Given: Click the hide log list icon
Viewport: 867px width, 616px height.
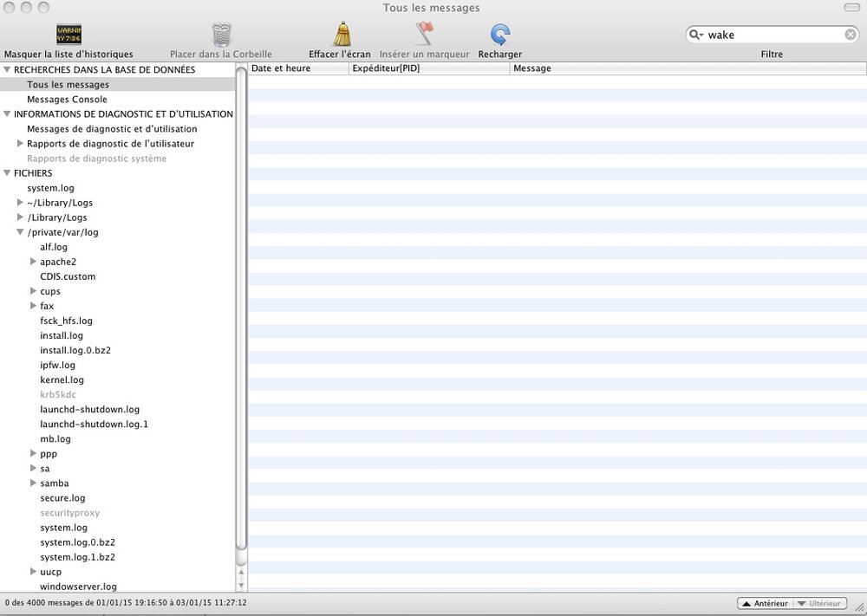Looking at the screenshot, I should click(x=68, y=35).
